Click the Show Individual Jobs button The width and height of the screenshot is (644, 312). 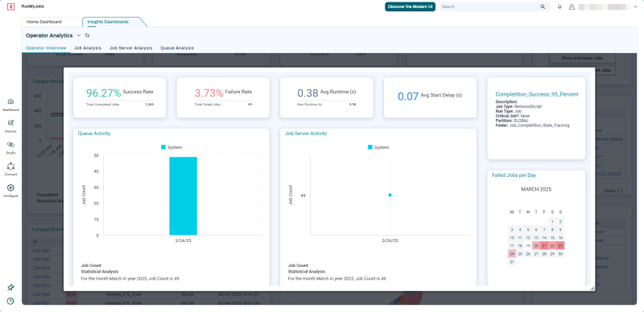click(581, 58)
